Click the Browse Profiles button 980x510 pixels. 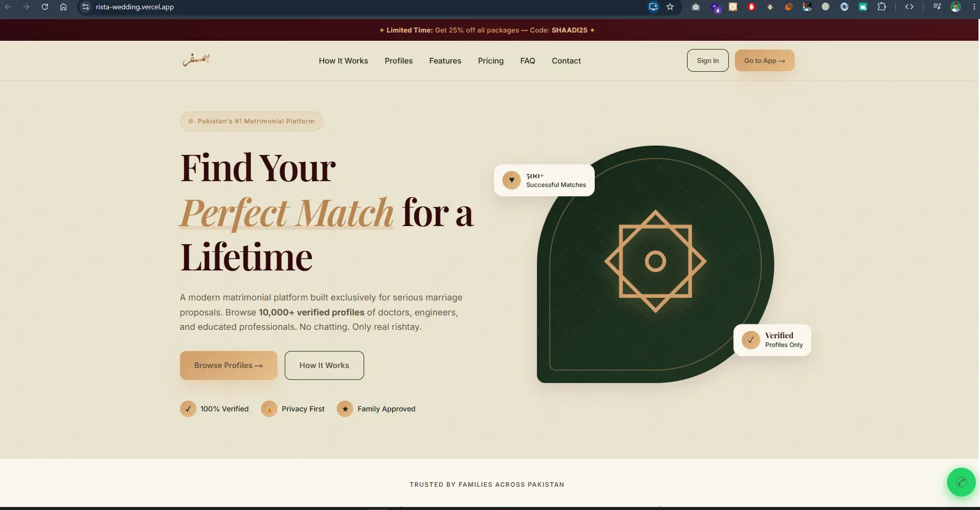pyautogui.click(x=228, y=365)
